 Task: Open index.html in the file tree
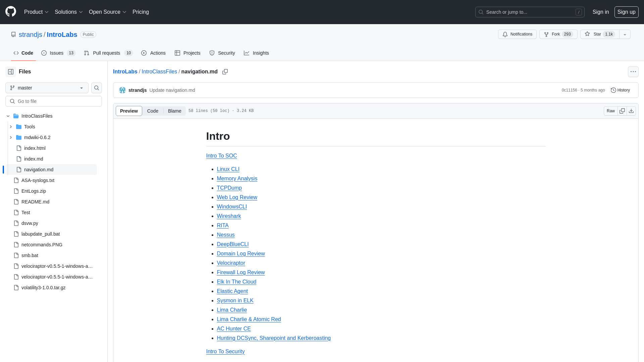tap(35, 148)
